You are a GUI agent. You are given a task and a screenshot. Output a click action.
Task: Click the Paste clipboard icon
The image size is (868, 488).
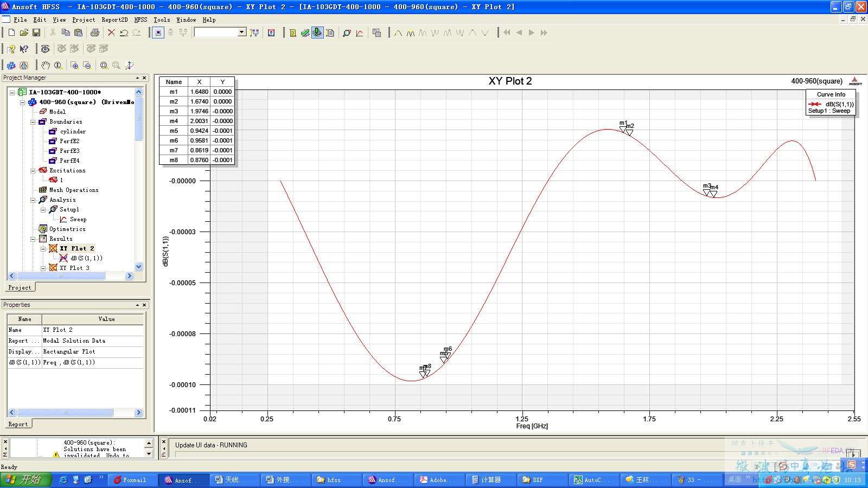click(78, 33)
